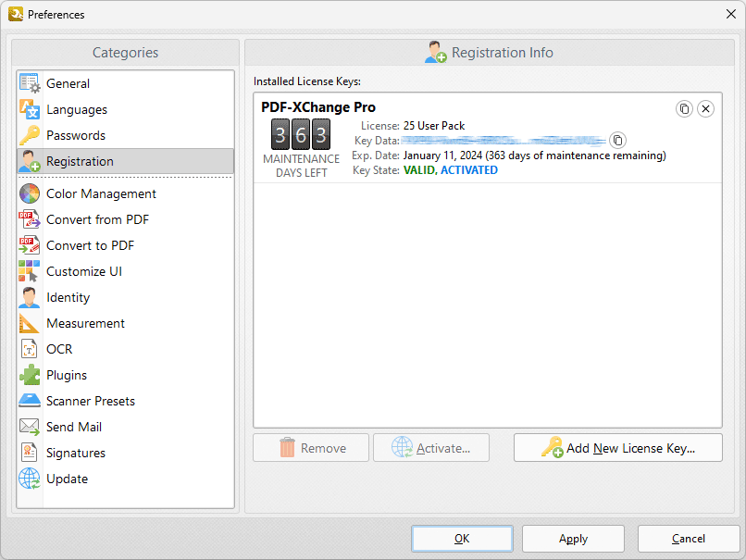The height and width of the screenshot is (560, 746).
Task: Go to Convert from PDF settings
Action: tap(126, 219)
